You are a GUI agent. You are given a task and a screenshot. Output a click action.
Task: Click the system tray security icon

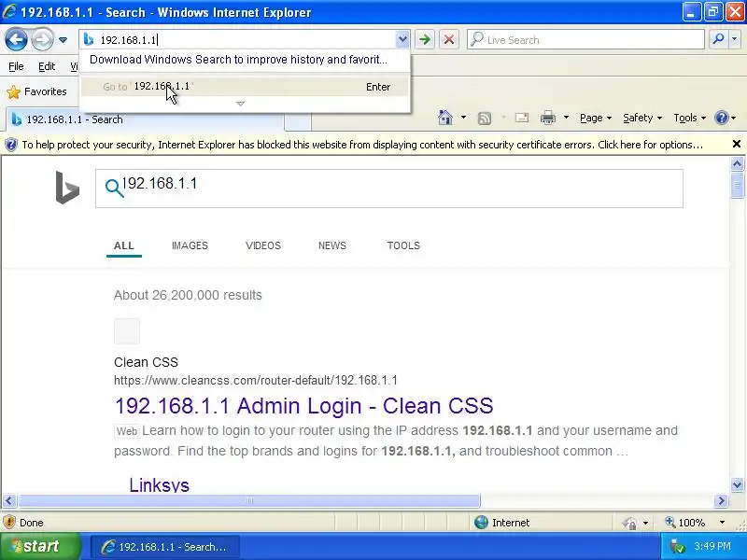click(677, 547)
